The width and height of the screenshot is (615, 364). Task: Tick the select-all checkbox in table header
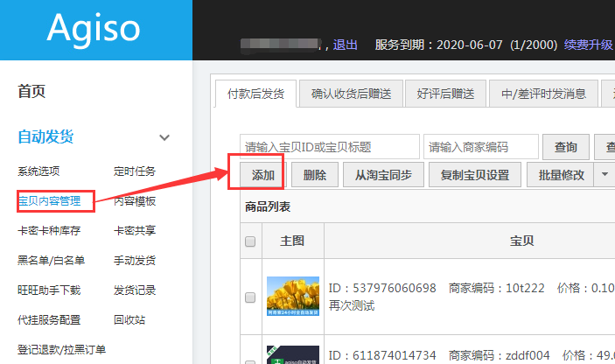[250, 241]
